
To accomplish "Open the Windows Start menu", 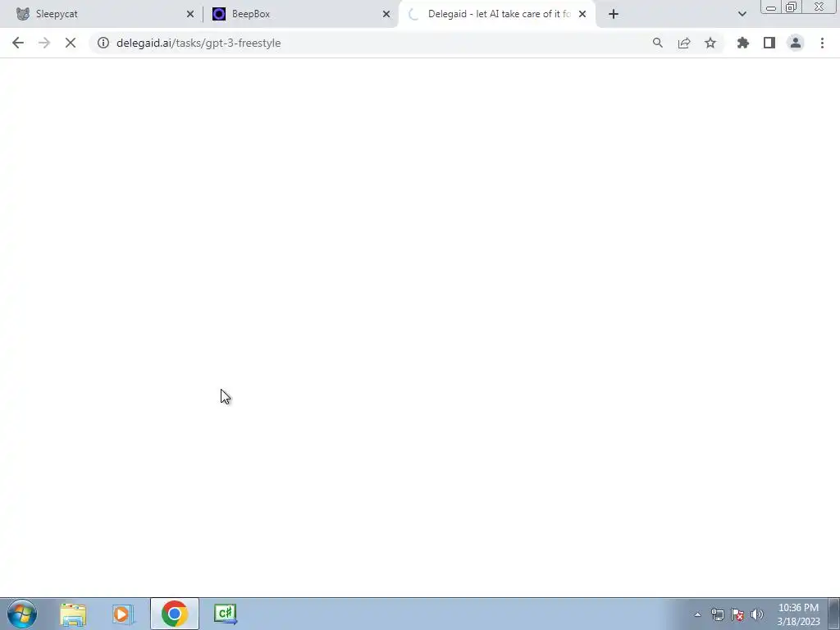I will pyautogui.click(x=22, y=614).
